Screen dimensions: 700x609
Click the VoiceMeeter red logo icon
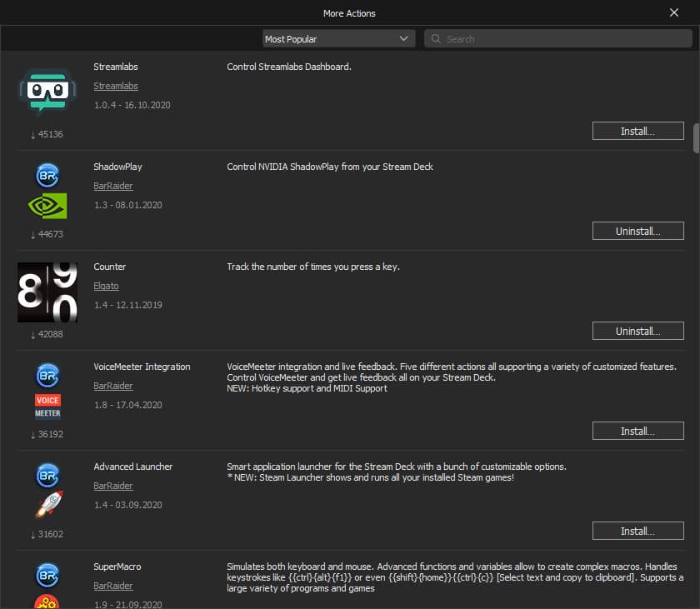[47, 406]
